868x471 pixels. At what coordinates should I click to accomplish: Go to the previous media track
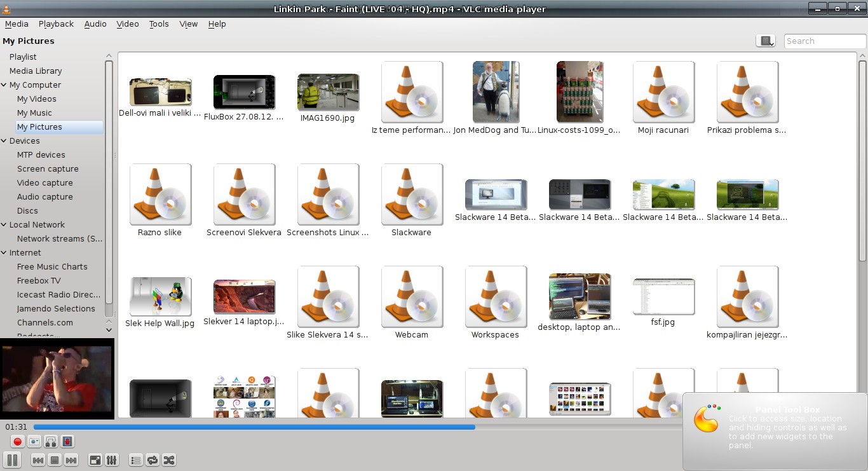click(x=38, y=460)
